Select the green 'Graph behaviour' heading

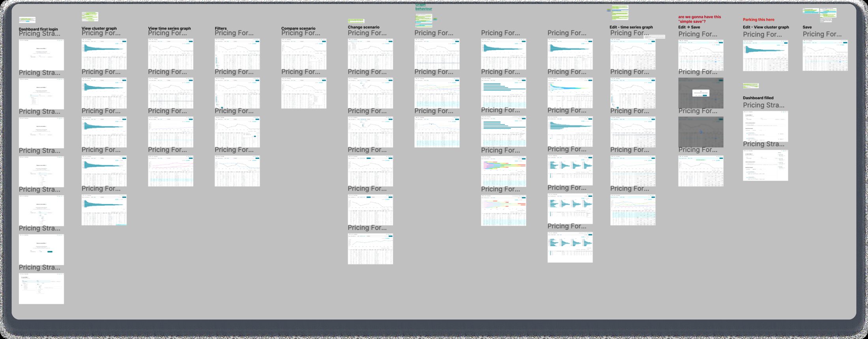click(424, 7)
